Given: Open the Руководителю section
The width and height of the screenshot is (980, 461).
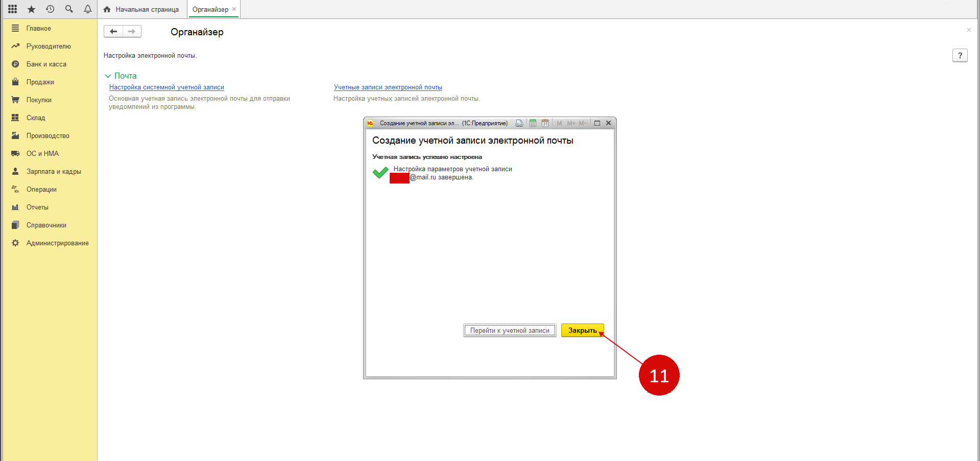Looking at the screenshot, I should pyautogui.click(x=50, y=46).
